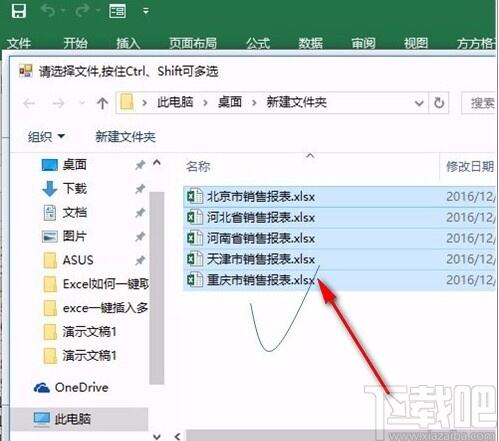Viewport: 499px width, 441px height.
Task: Click the 名称 column header to sort
Action: tap(198, 166)
